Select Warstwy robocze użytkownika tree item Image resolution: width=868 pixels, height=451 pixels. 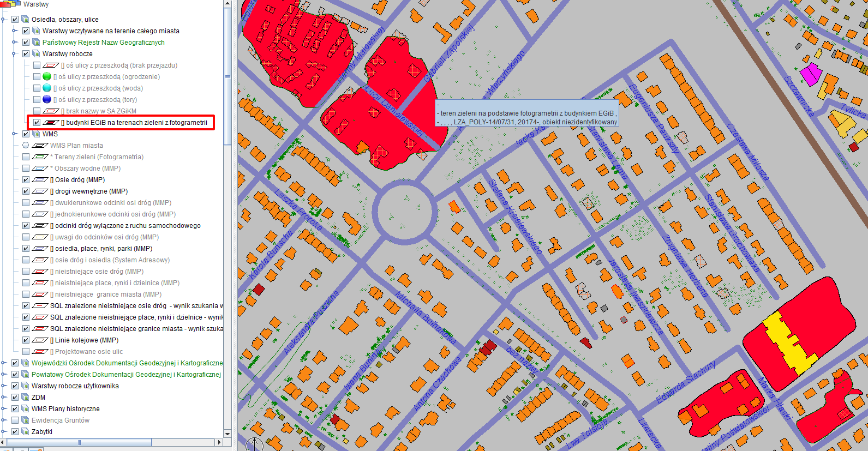click(x=75, y=386)
